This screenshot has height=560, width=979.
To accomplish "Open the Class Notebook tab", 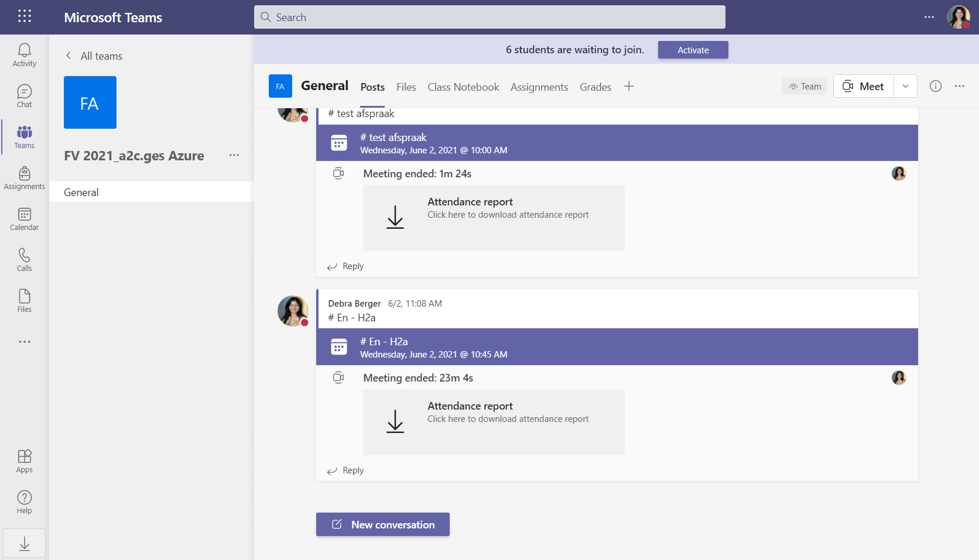I will [x=463, y=87].
